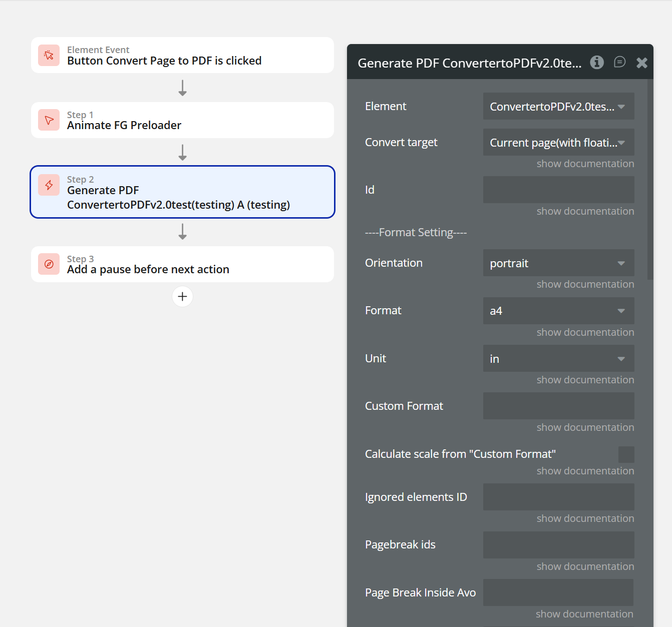The image size is (672, 627).
Task: Open the comments icon in panel header
Action: 619,62
